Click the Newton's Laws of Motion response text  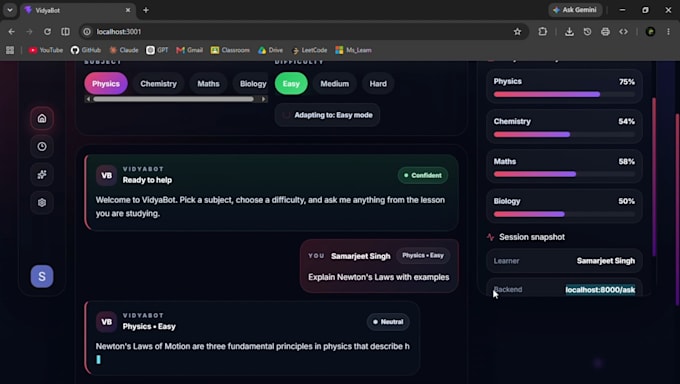pyautogui.click(x=252, y=346)
